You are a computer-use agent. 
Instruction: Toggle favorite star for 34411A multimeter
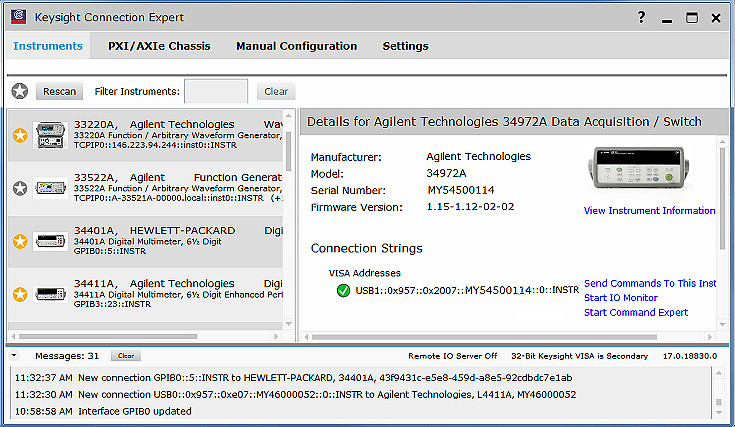(20, 294)
